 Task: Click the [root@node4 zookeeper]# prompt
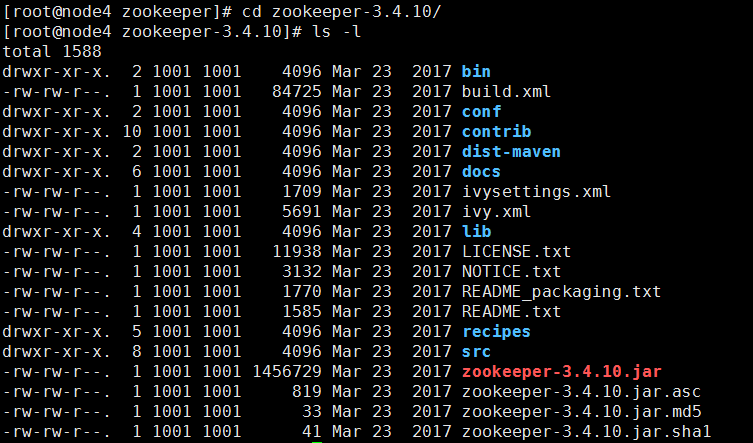[118, 12]
